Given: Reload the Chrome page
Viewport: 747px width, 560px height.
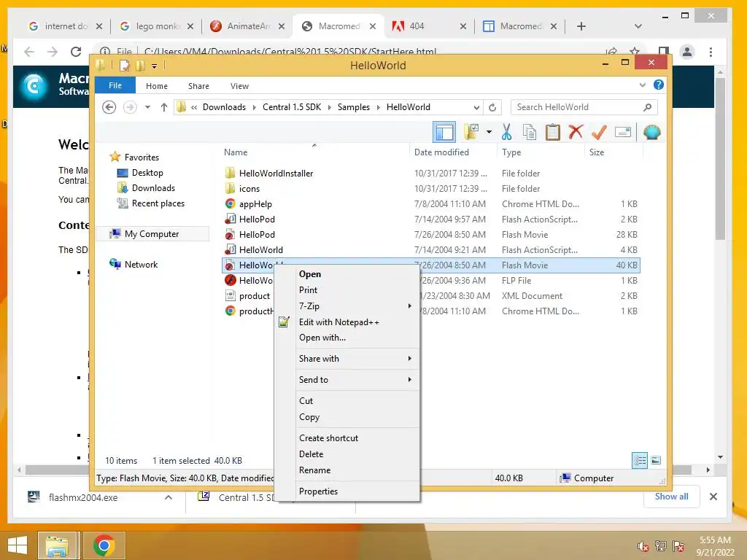Looking at the screenshot, I should (76, 52).
